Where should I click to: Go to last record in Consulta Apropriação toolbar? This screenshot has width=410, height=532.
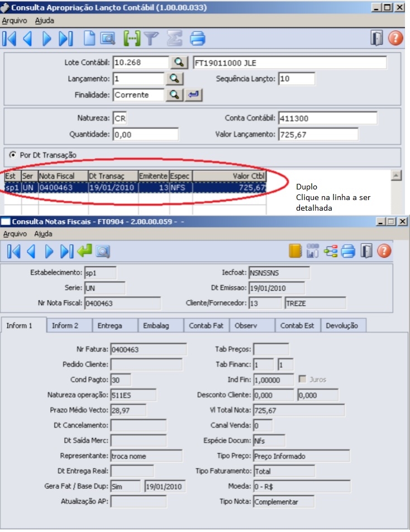coord(66,39)
